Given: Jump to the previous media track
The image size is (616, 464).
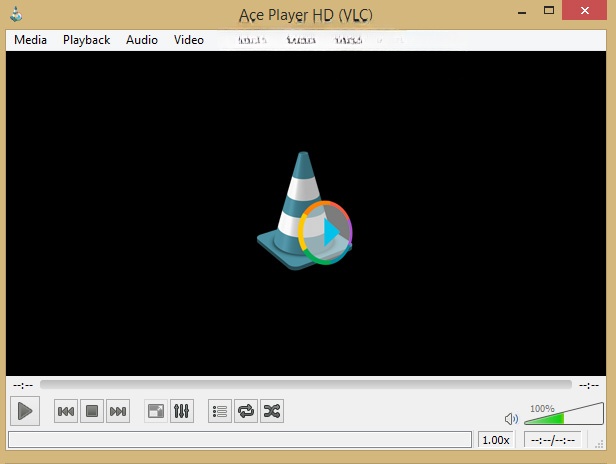Looking at the screenshot, I should coord(66,411).
